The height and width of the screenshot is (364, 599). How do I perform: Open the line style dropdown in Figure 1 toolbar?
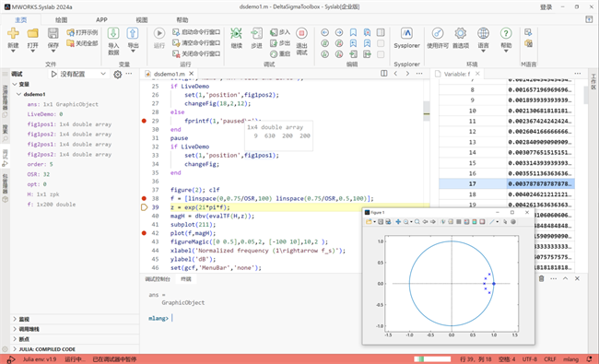[x=498, y=221]
